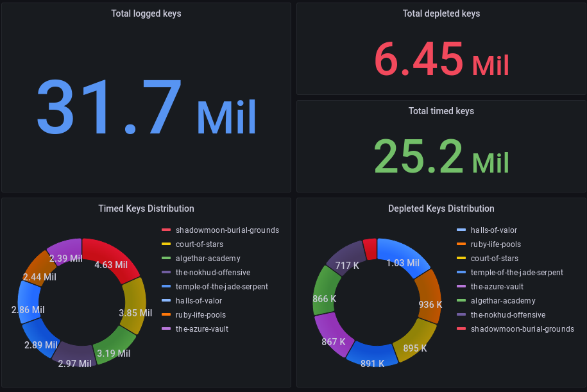Pick yellow swatch beside court-of-stars in Timed Keys legend
The image size is (587, 392).
click(166, 244)
